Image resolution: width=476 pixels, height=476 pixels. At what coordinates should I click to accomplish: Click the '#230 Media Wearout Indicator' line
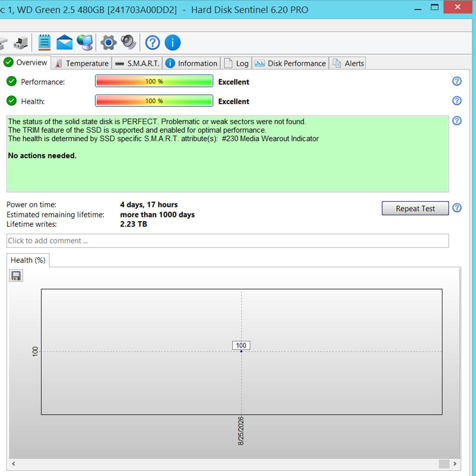coord(163,139)
